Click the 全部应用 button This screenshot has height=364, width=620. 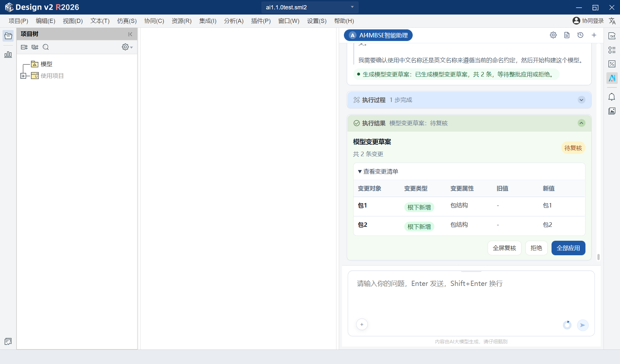pyautogui.click(x=568, y=248)
